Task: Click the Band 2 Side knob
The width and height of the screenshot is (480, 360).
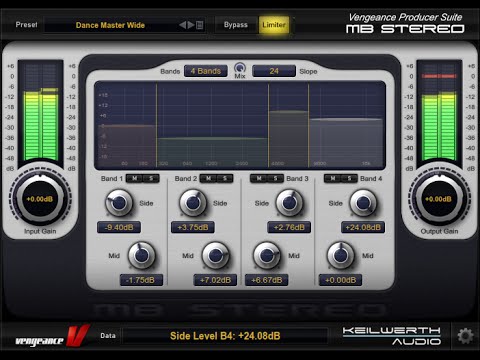Action: tap(193, 203)
